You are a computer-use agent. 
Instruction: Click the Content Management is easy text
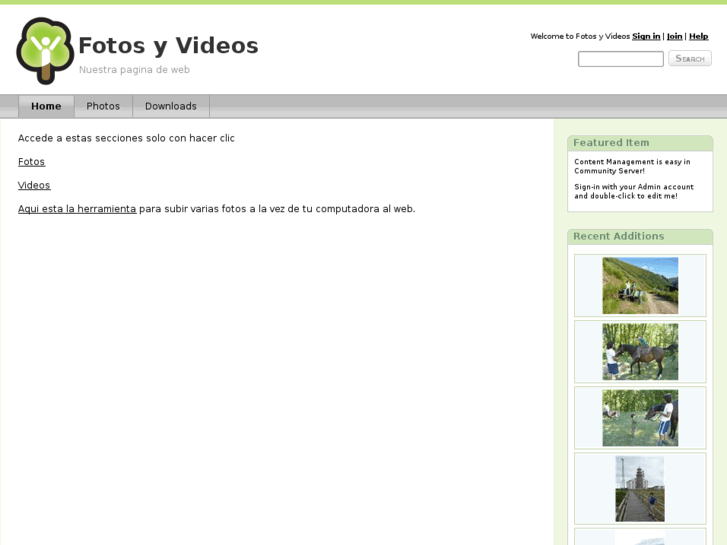(632, 166)
